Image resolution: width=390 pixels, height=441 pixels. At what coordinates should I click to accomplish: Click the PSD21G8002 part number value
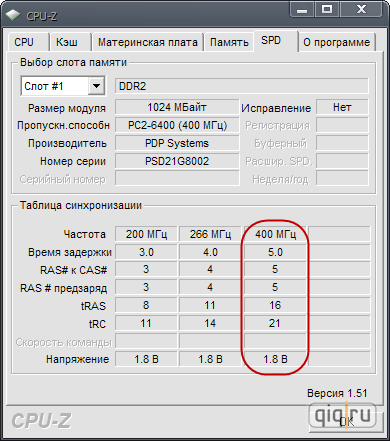(x=177, y=161)
